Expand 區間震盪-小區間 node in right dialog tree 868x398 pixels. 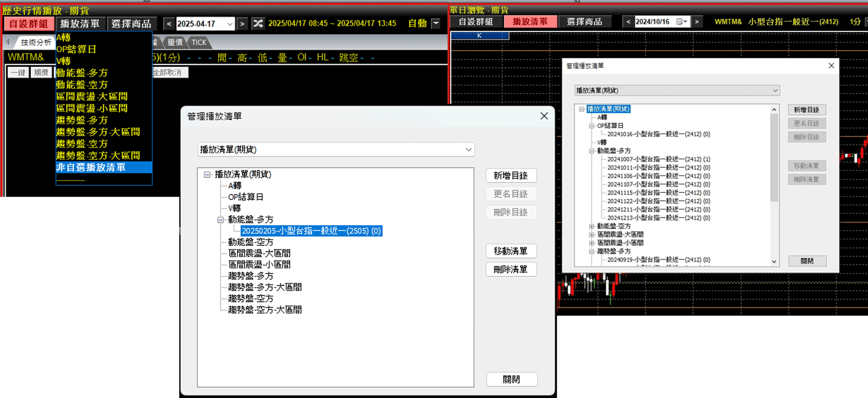592,243
